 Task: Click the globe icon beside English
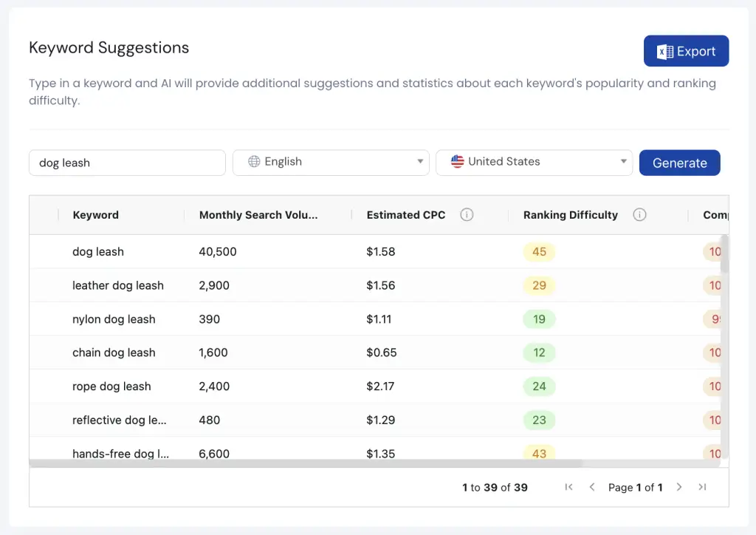click(254, 161)
